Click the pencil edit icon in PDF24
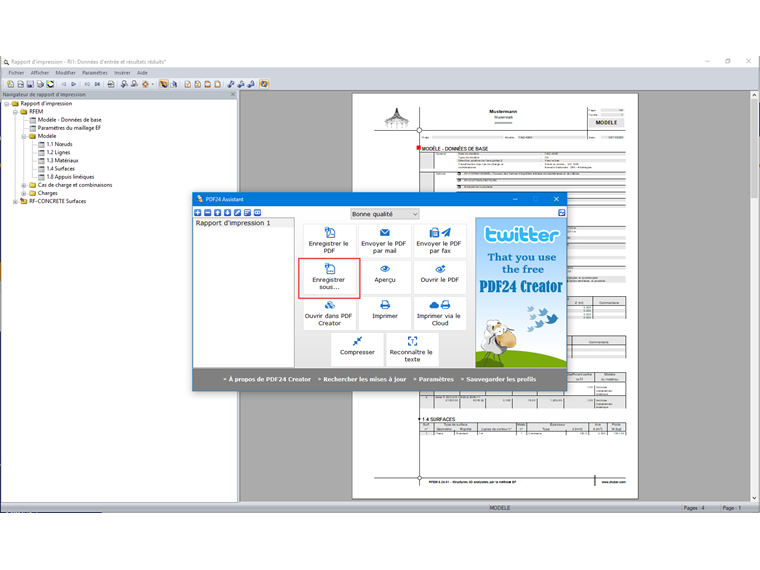The width and height of the screenshot is (760, 570). click(x=238, y=213)
